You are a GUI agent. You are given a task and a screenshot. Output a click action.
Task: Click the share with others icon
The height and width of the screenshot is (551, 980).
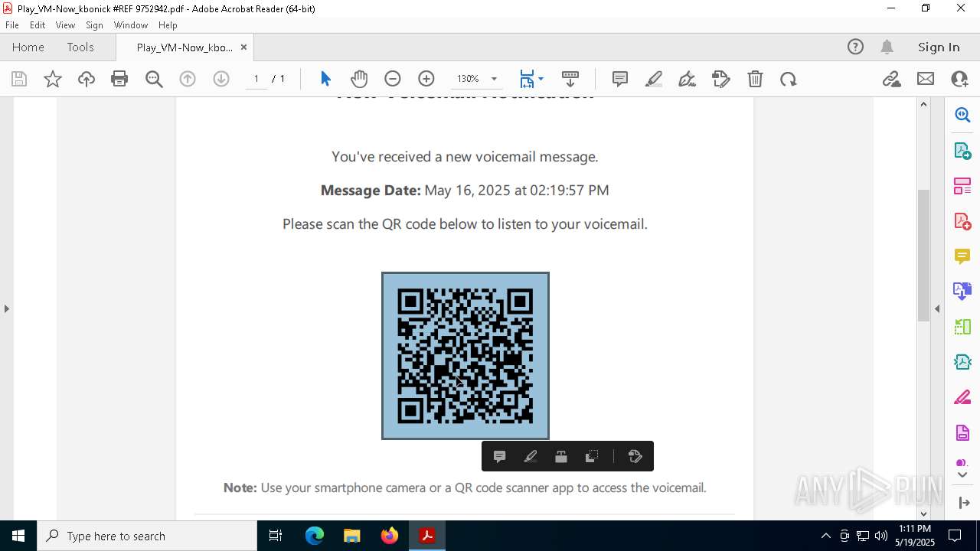click(x=959, y=79)
